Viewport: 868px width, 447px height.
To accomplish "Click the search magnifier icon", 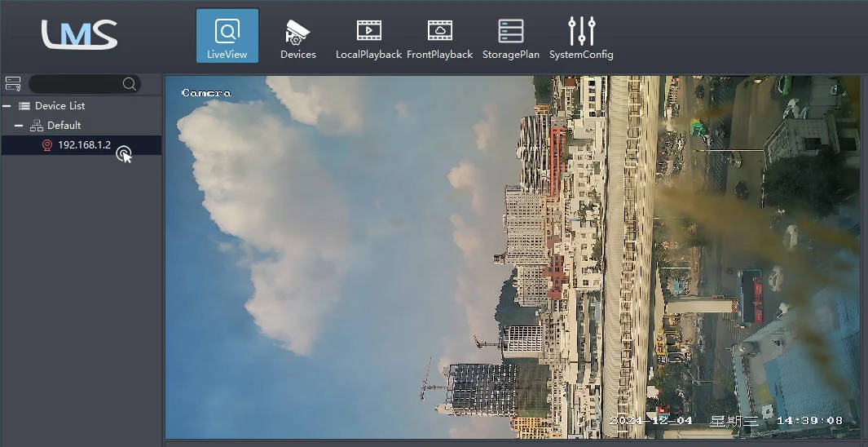I will (129, 84).
